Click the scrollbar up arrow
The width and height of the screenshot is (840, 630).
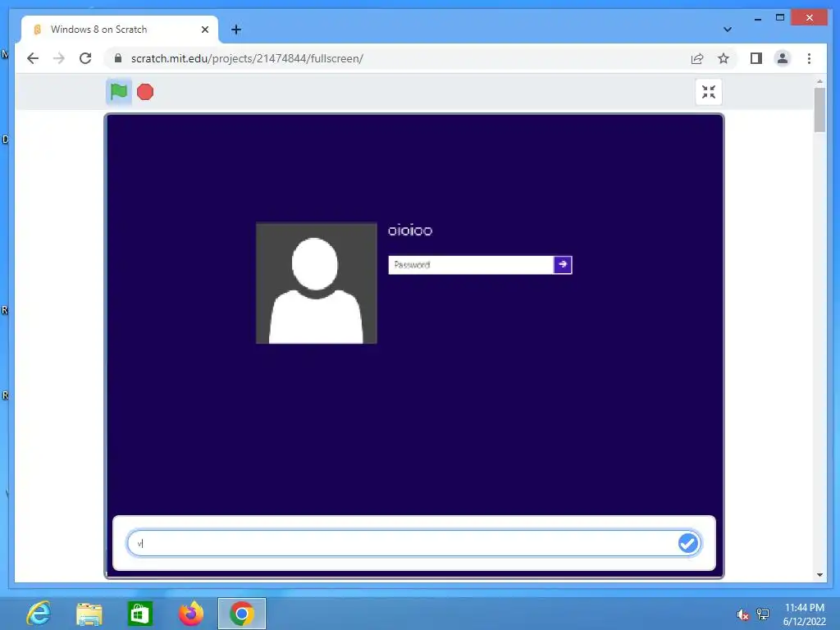(819, 82)
